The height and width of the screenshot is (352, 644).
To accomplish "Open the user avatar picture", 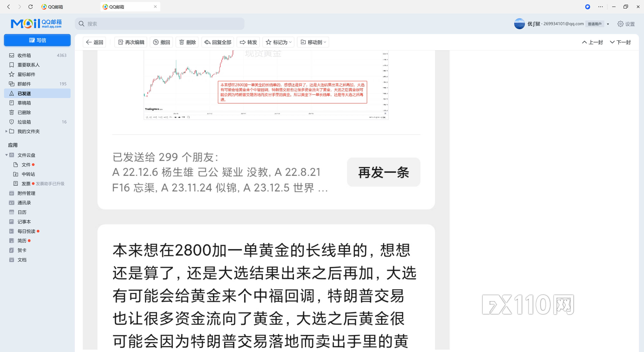I will [519, 24].
